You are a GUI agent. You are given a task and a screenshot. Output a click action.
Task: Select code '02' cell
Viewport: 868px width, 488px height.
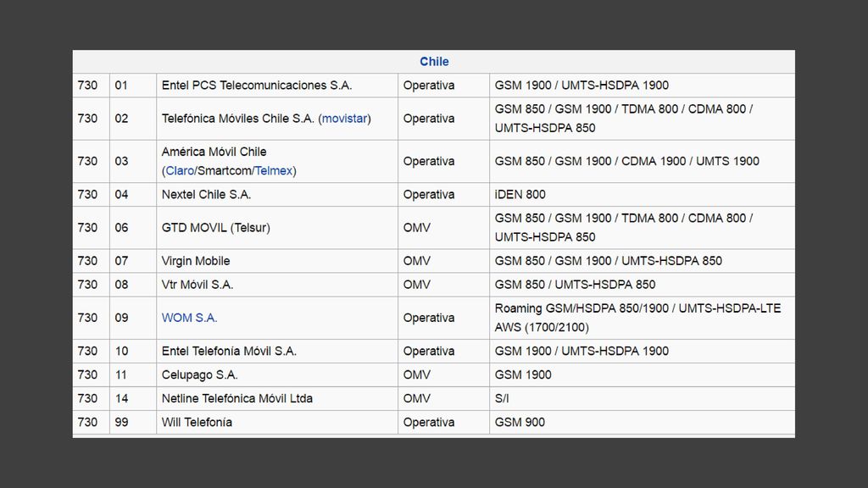[x=133, y=119]
